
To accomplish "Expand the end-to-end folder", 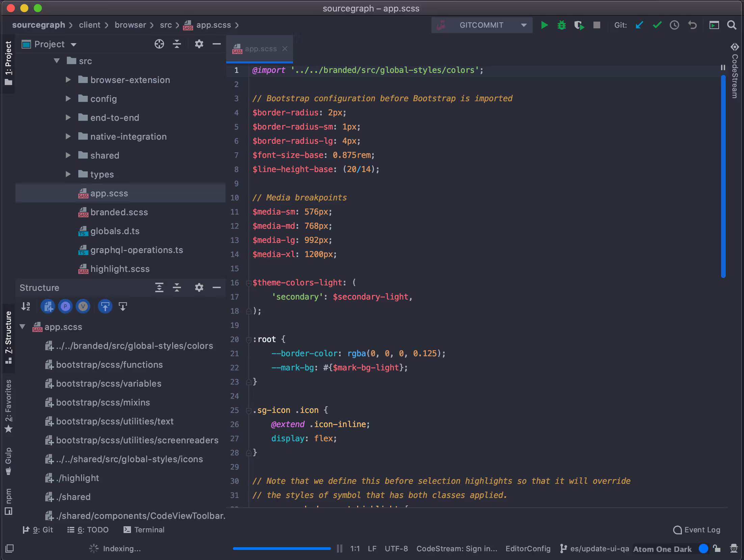I will pyautogui.click(x=68, y=118).
